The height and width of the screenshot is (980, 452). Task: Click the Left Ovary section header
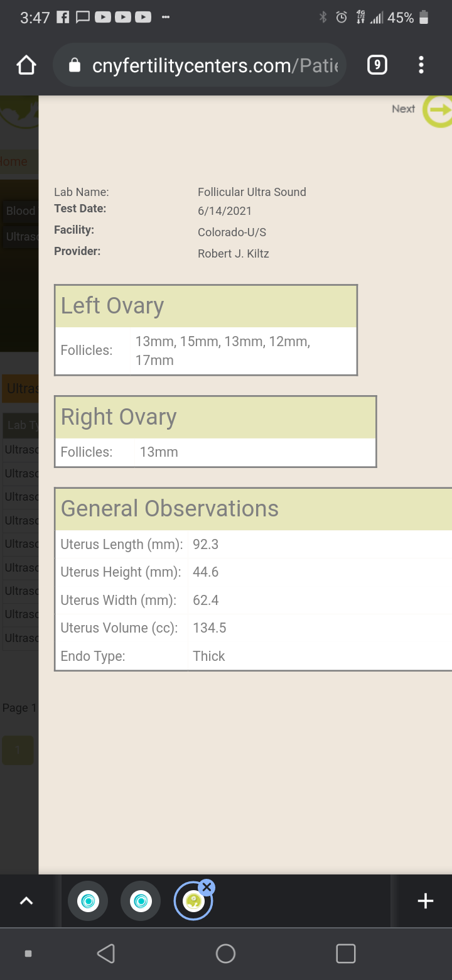click(x=206, y=307)
